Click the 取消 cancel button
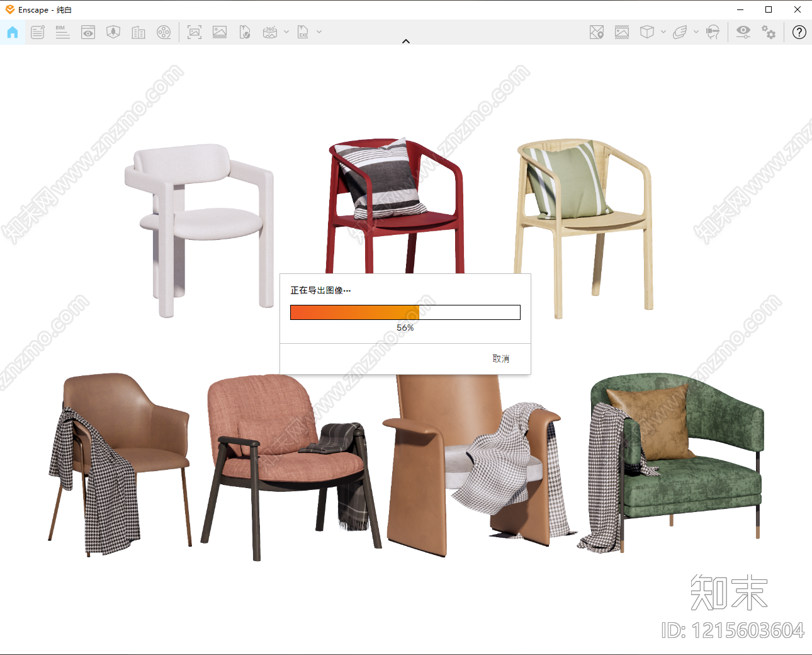The image size is (812, 655). tap(501, 358)
